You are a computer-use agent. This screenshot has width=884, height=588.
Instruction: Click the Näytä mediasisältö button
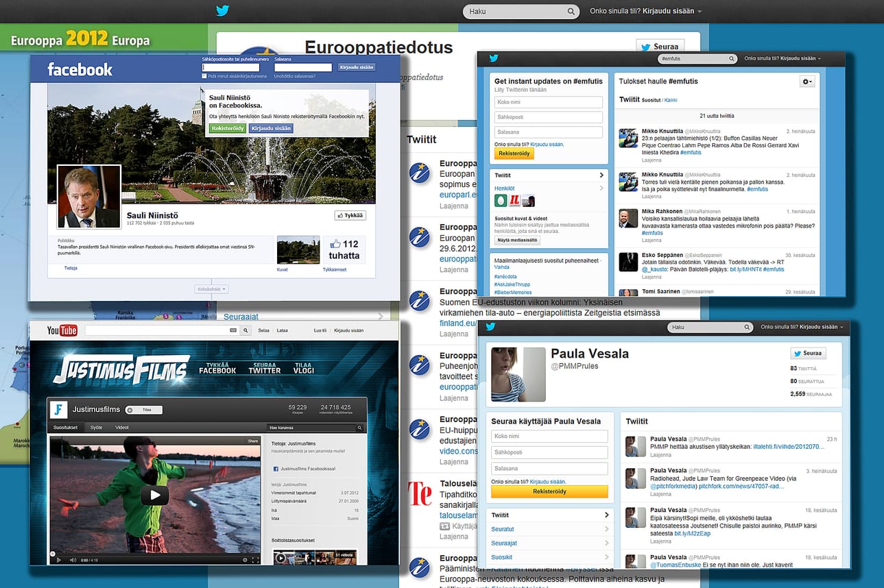(518, 241)
